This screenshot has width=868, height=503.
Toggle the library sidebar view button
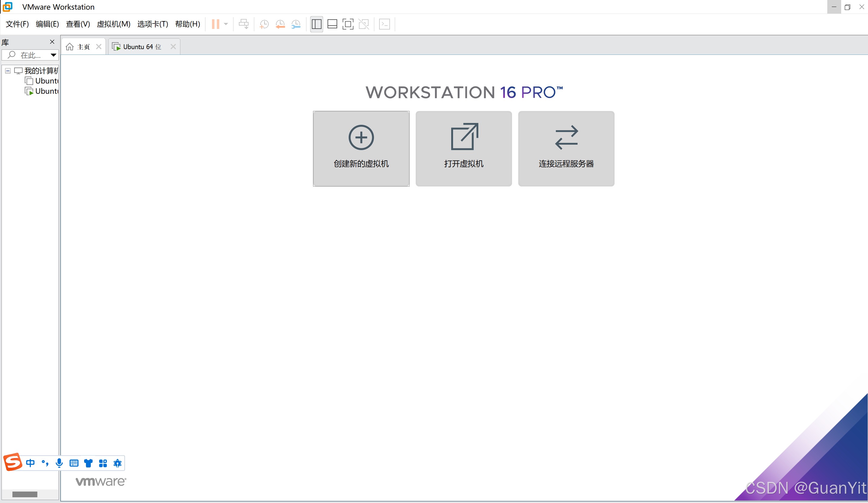[x=317, y=24]
